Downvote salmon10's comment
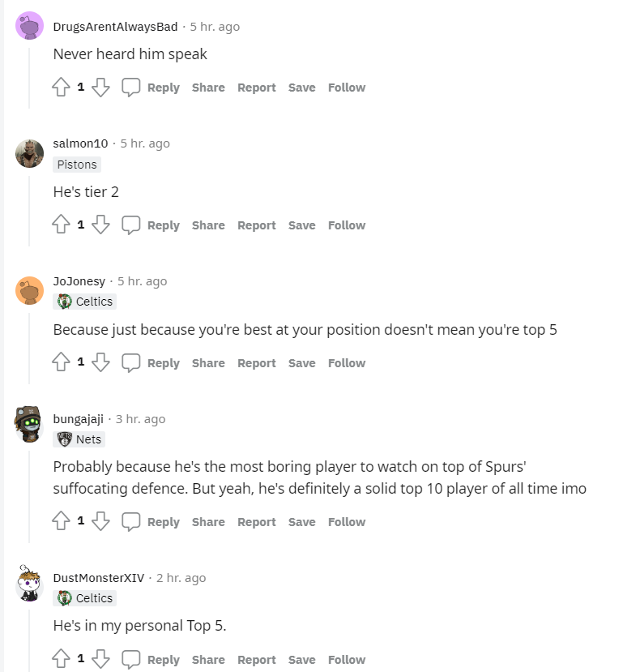The width and height of the screenshot is (623, 672). pos(100,225)
